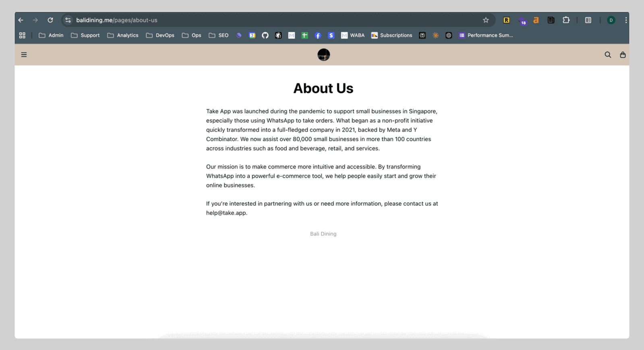Click the Bali Dining footer text
The height and width of the screenshot is (350, 644).
[x=323, y=234]
